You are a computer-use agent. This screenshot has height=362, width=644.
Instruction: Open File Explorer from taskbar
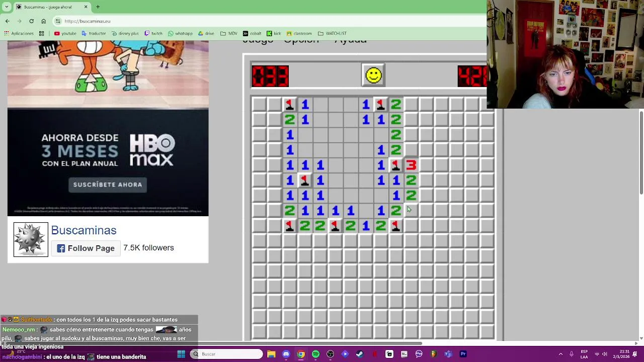point(271,354)
